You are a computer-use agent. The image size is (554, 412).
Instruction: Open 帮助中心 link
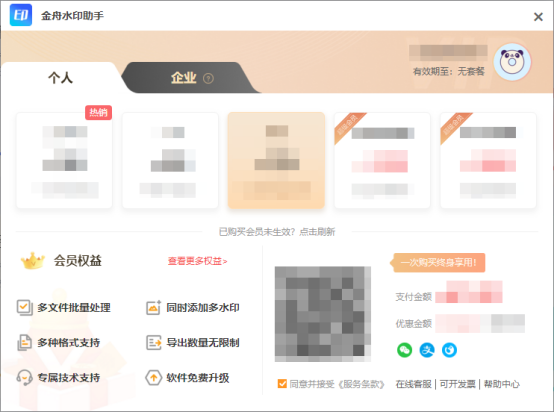[x=502, y=384]
